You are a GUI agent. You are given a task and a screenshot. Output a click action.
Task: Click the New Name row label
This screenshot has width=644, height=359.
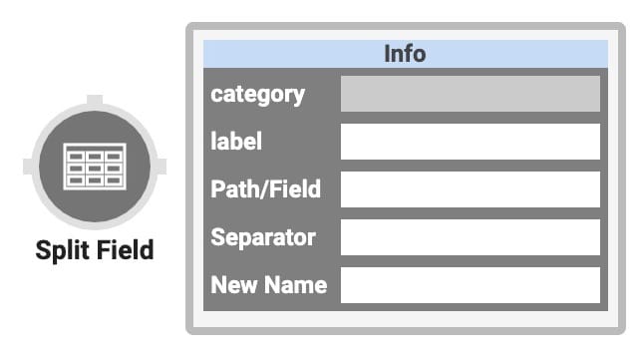coord(268,285)
